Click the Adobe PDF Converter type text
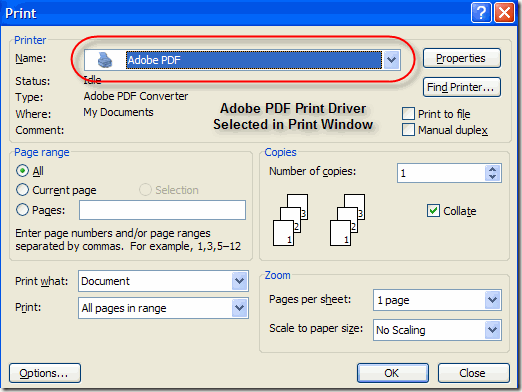522x392 pixels. 136,96
